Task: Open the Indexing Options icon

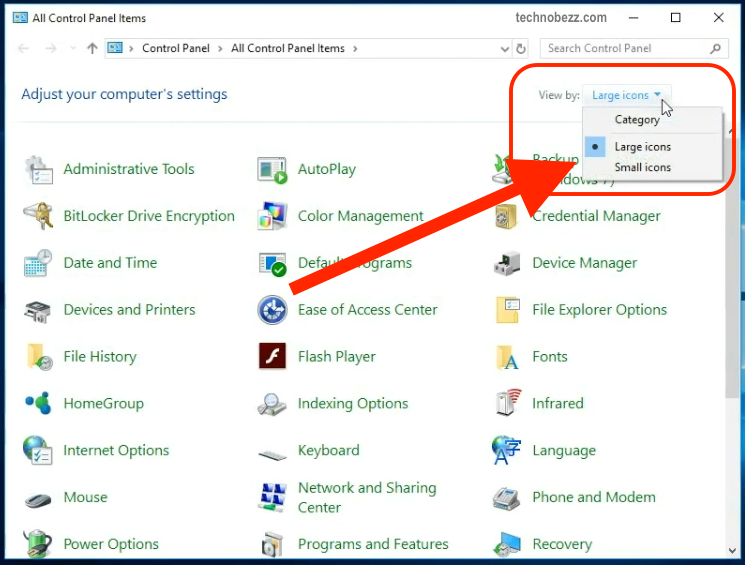Action: [x=272, y=404]
